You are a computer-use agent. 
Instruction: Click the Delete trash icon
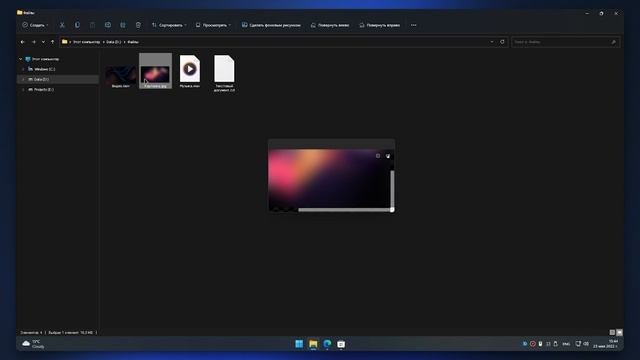[138, 25]
